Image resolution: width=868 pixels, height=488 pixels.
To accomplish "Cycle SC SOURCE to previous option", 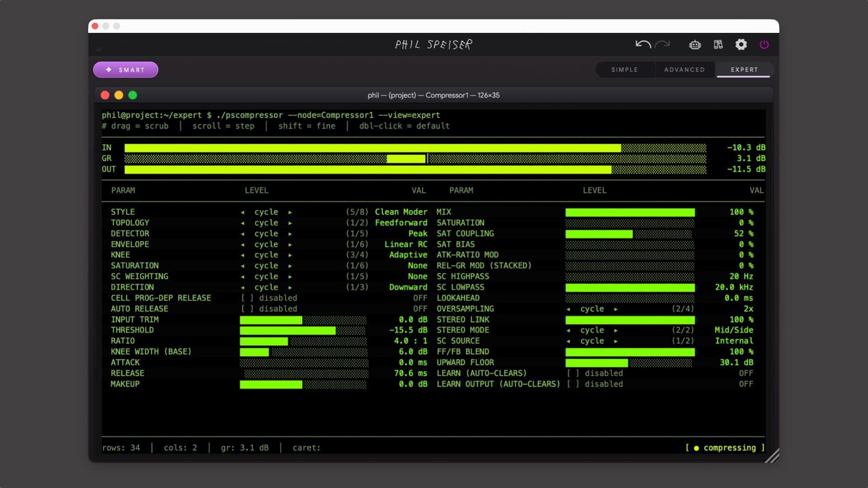I will tap(569, 341).
